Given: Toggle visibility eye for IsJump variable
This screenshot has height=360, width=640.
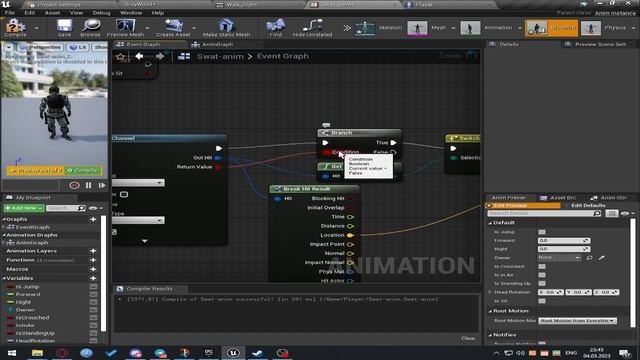Looking at the screenshot, I should tap(93, 287).
